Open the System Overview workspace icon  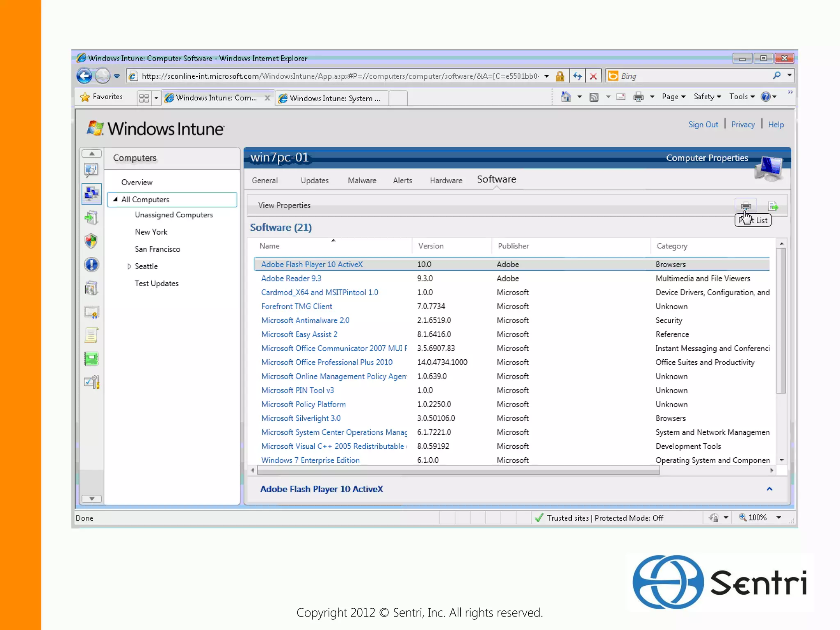[x=91, y=169]
